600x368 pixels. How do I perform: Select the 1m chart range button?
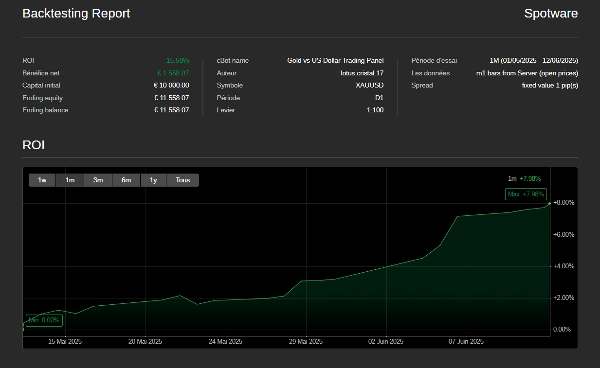click(70, 180)
